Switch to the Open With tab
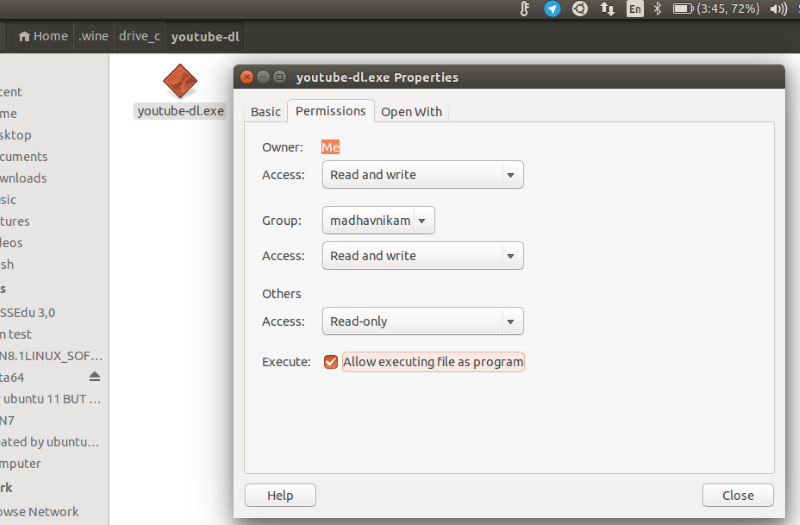 coord(411,112)
